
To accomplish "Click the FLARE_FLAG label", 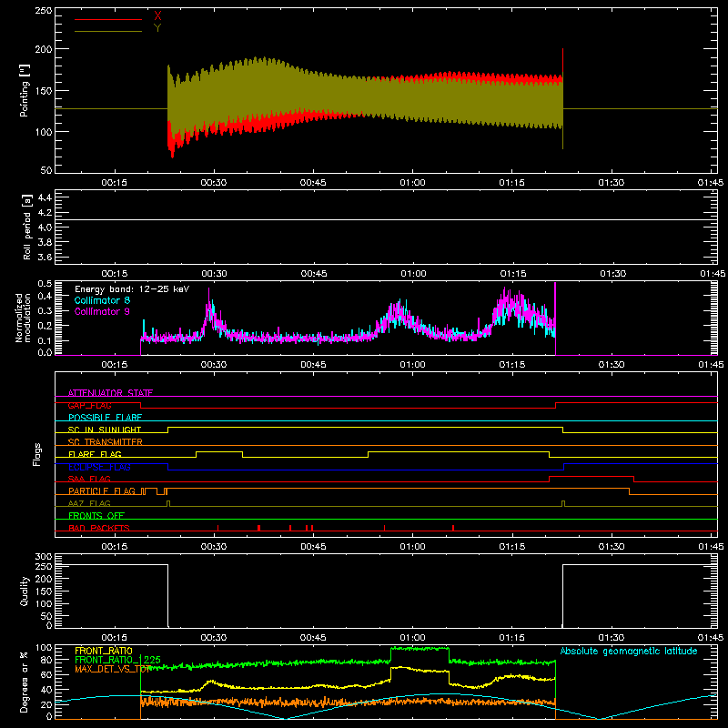I will [x=95, y=454].
